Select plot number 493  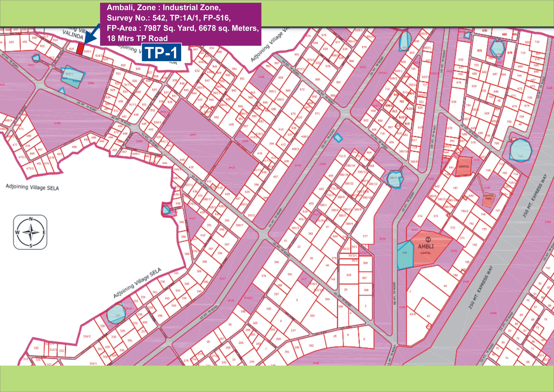(x=11, y=42)
